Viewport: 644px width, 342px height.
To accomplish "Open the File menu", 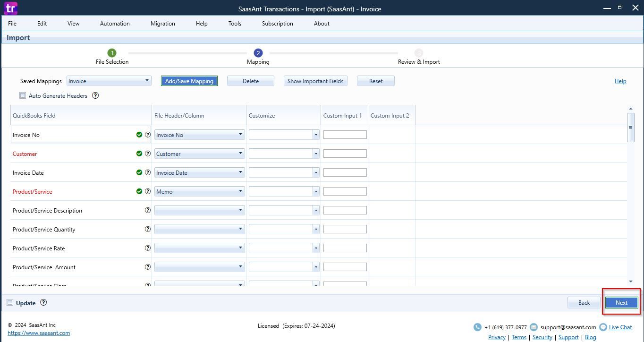I will click(12, 23).
